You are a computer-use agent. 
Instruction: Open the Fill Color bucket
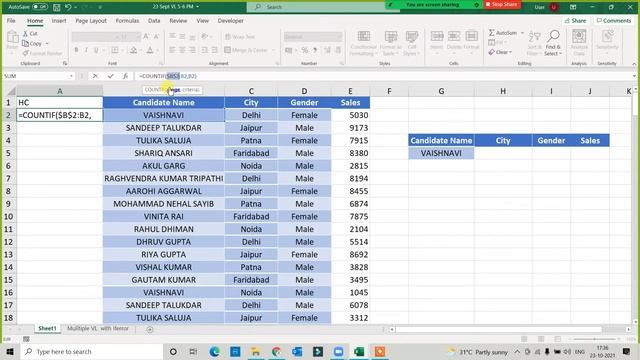[x=133, y=50]
